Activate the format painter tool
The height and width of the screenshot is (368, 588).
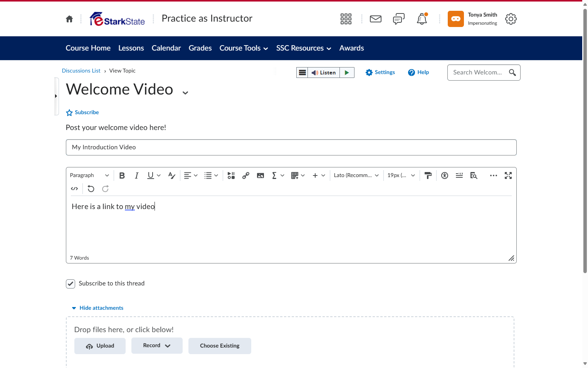(428, 176)
